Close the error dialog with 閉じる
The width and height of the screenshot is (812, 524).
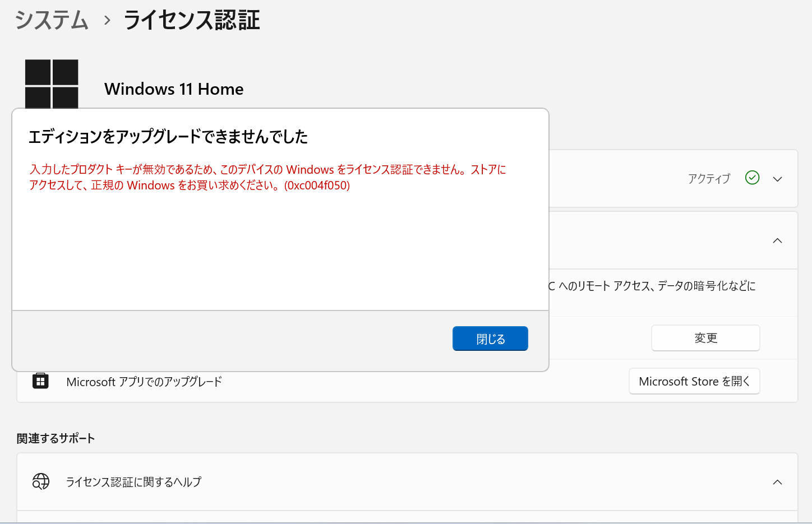tap(490, 338)
